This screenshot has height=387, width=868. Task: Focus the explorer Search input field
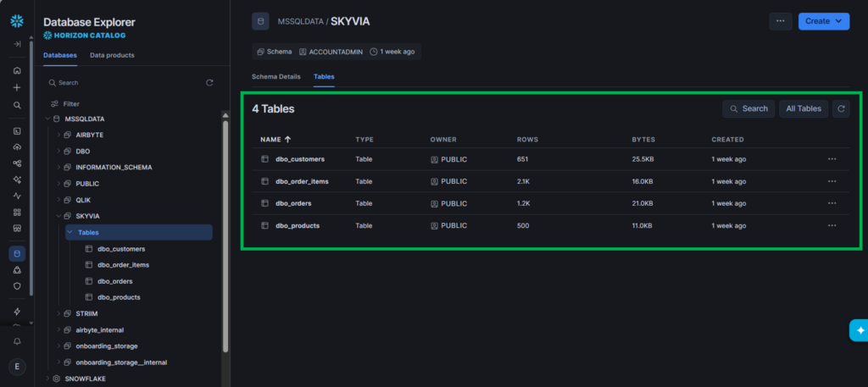point(125,82)
